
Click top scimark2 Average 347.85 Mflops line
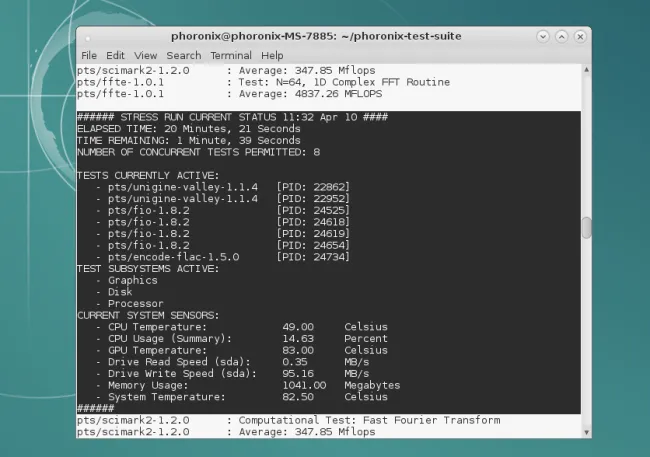click(x=226, y=70)
